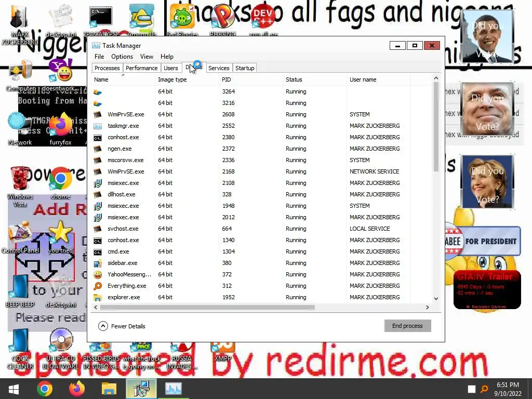
Task: Switch to the Processes tab
Action: pos(107,68)
